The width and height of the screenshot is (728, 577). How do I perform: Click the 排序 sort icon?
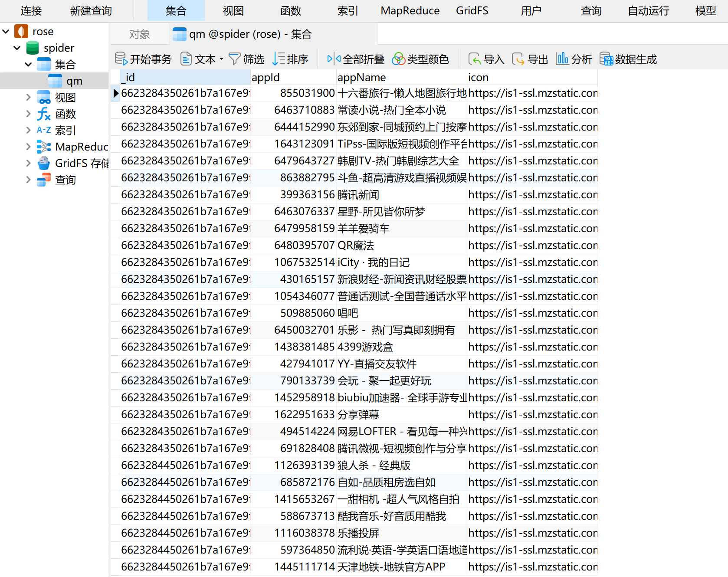279,59
